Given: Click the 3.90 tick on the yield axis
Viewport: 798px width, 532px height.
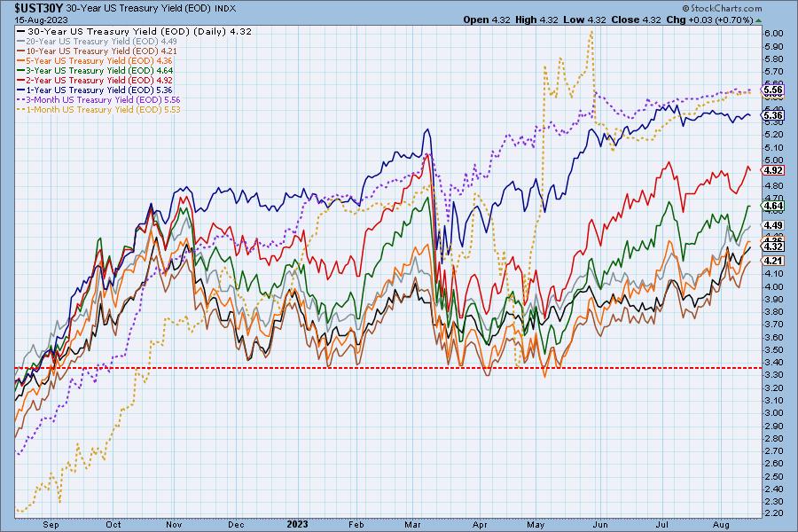Looking at the screenshot, I should point(774,299).
